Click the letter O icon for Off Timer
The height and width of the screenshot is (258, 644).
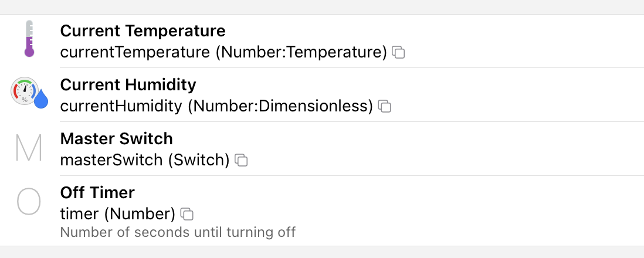click(29, 202)
